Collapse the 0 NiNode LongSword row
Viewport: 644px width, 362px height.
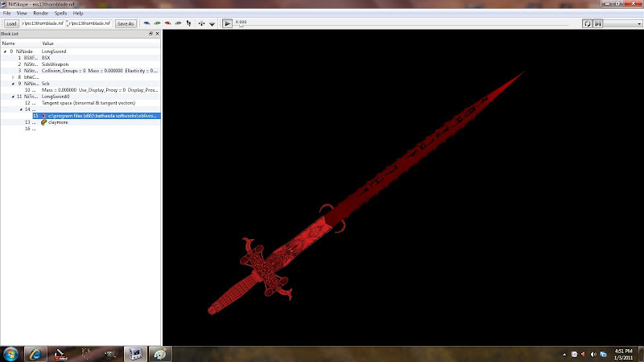coord(5,51)
